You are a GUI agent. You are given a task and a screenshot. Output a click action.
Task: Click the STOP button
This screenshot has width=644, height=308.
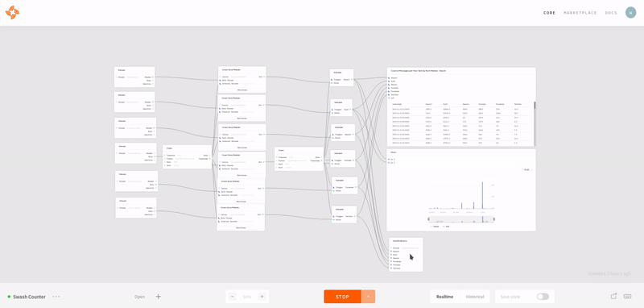click(x=343, y=297)
